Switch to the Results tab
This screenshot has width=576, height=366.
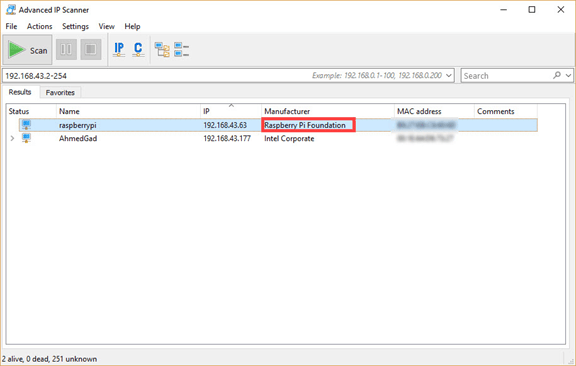20,92
